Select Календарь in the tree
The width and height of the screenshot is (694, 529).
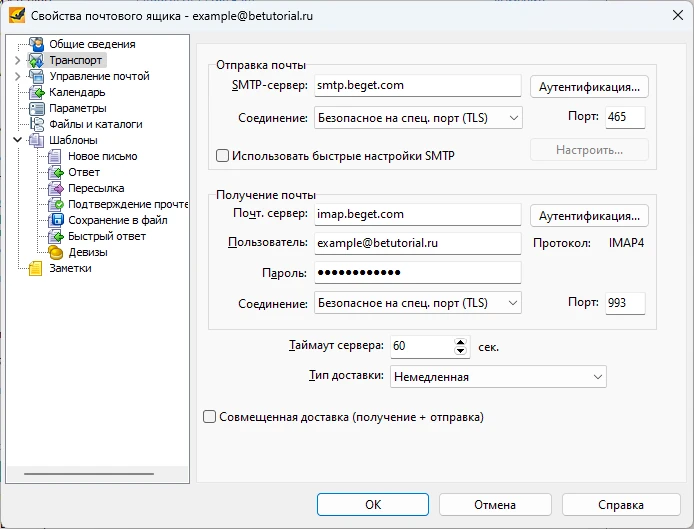pyautogui.click(x=77, y=92)
